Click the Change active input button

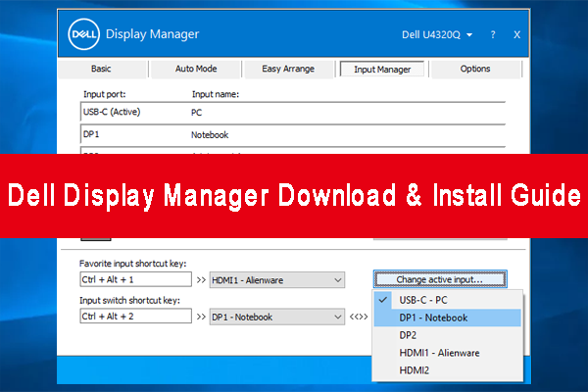tap(440, 279)
